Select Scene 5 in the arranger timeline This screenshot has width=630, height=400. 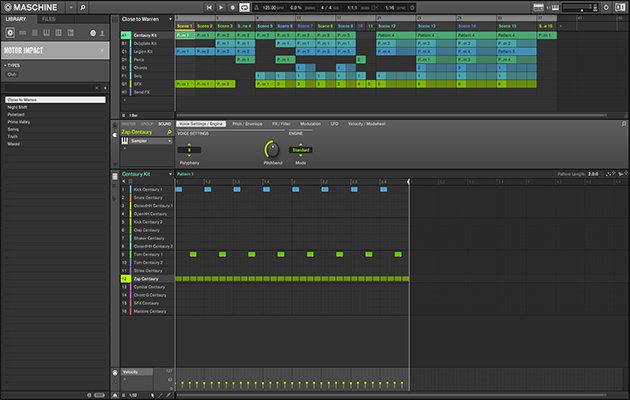pos(265,27)
